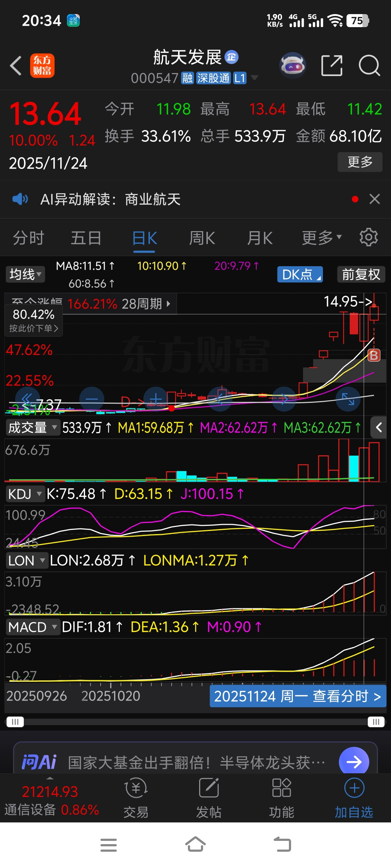Open the 东方财富 orange logo
Image resolution: width=391 pixels, height=868 pixels.
pos(42,66)
